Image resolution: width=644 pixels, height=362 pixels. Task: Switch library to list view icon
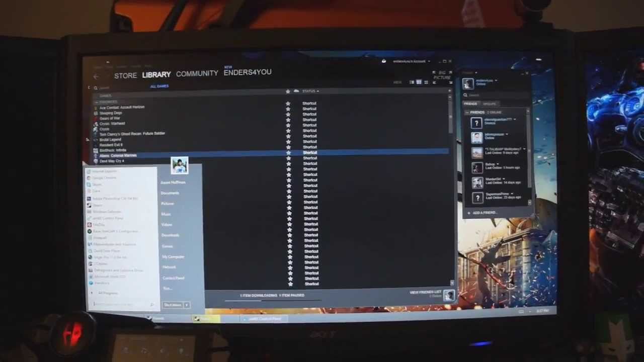pyautogui.click(x=419, y=82)
